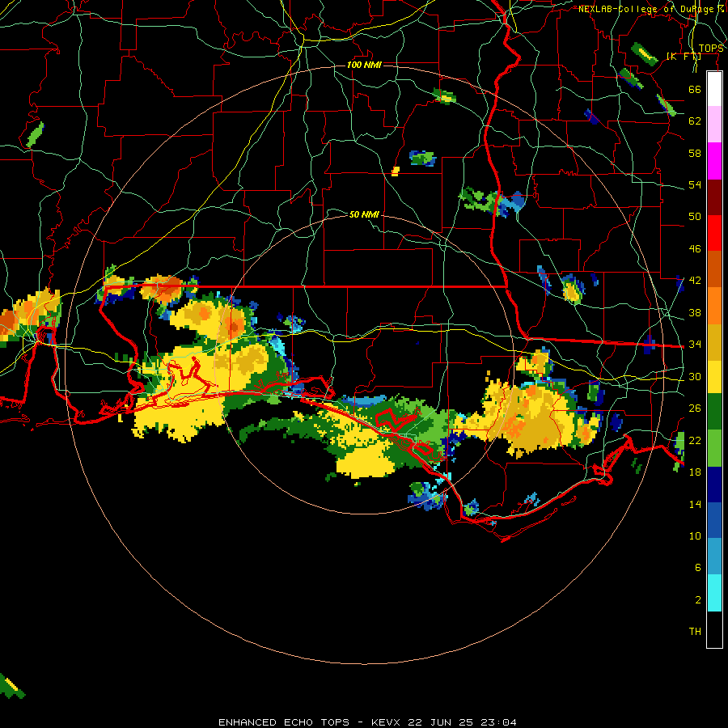Click the '66' legend value
Viewport: 728px width, 728px height.
coord(695,89)
